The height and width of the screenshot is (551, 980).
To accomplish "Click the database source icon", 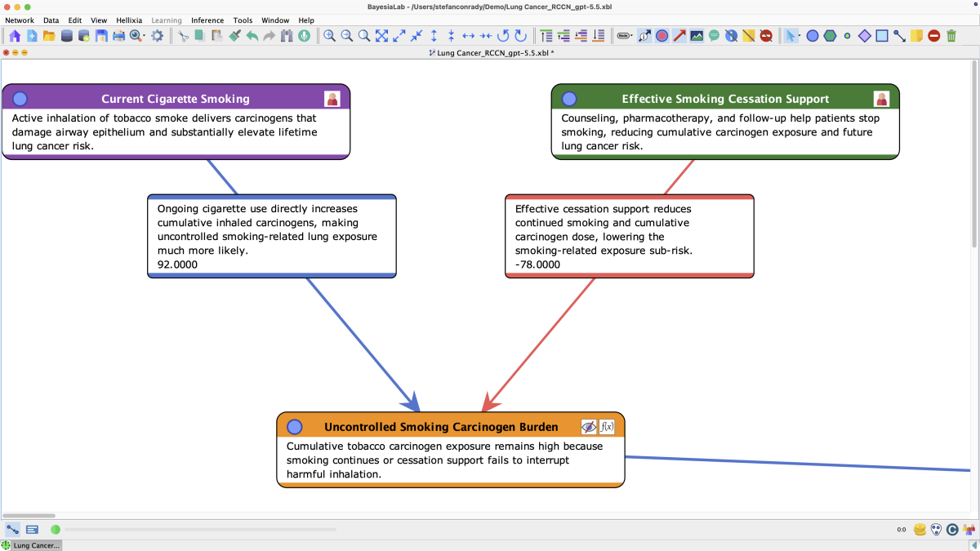I will coord(66,36).
